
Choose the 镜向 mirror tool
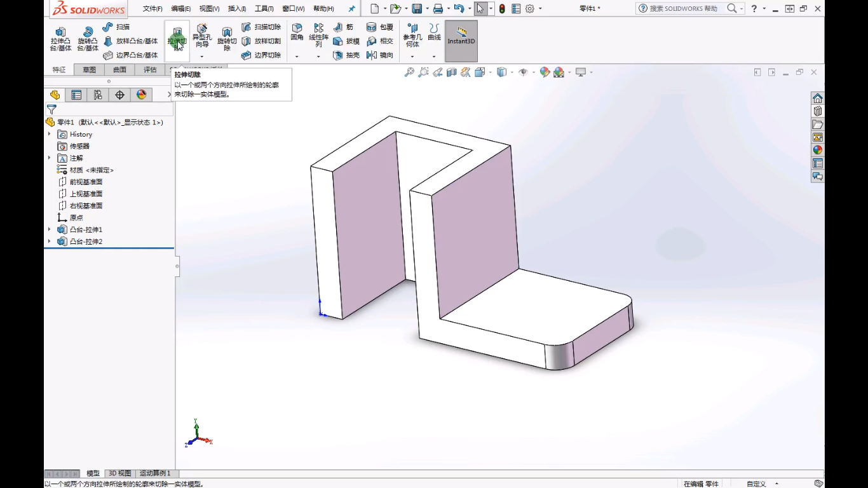380,55
